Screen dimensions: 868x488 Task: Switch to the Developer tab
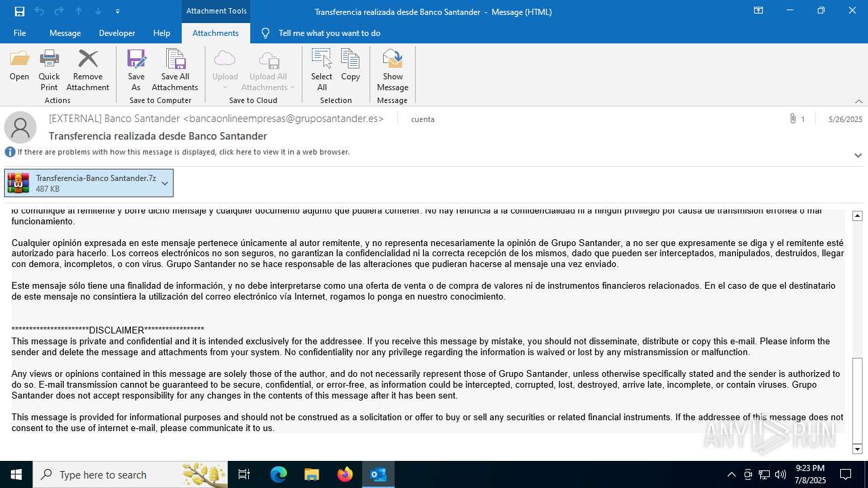point(117,33)
